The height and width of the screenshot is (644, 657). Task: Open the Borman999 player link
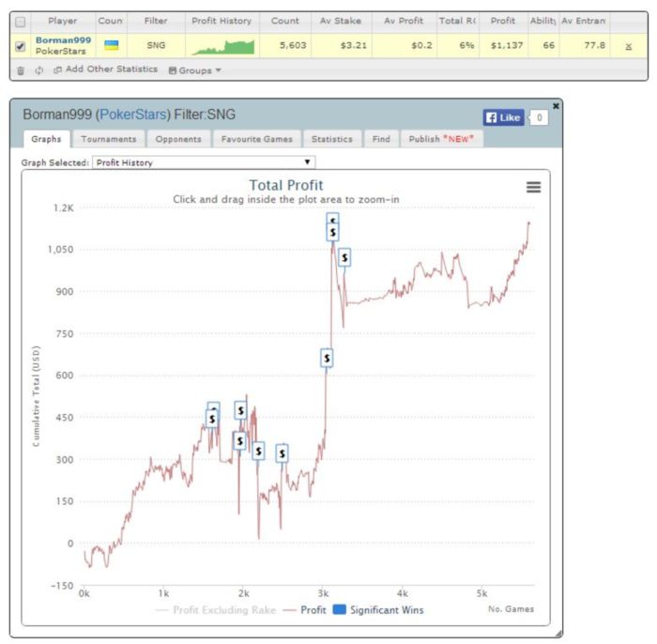click(63, 40)
